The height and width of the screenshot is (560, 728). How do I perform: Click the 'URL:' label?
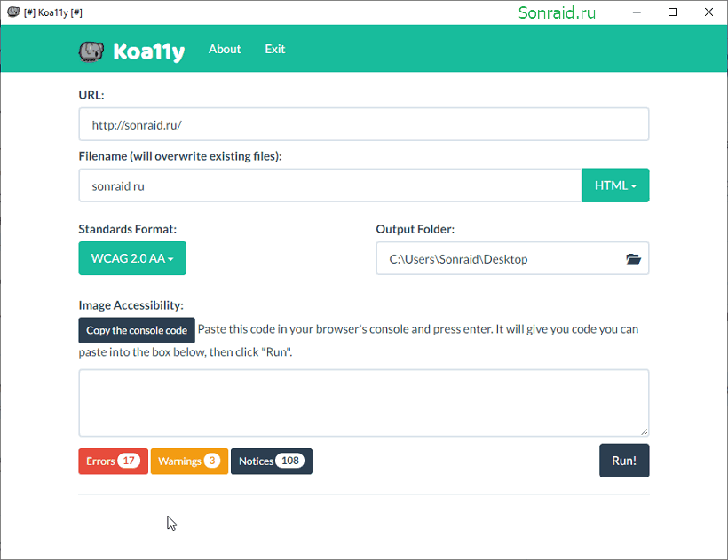pyautogui.click(x=91, y=95)
